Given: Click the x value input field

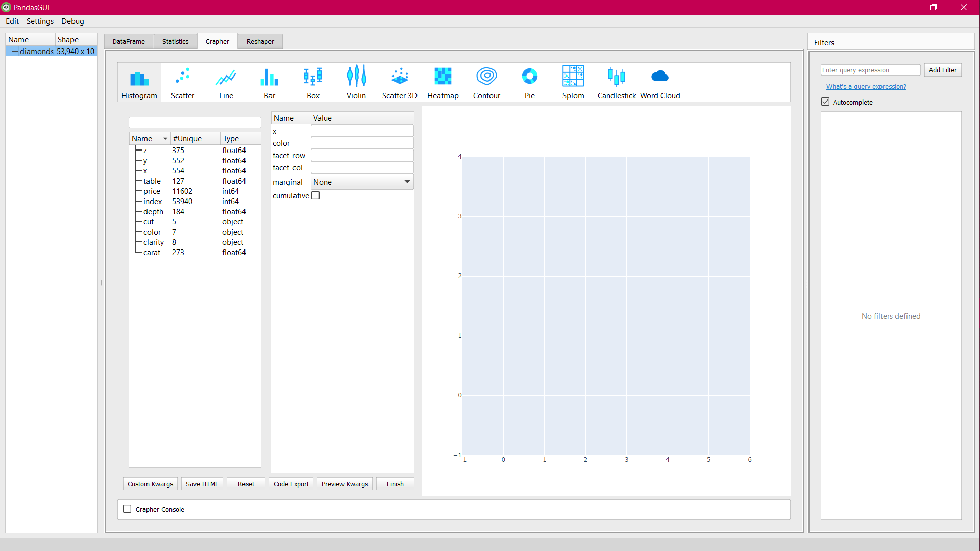Looking at the screenshot, I should (x=362, y=131).
